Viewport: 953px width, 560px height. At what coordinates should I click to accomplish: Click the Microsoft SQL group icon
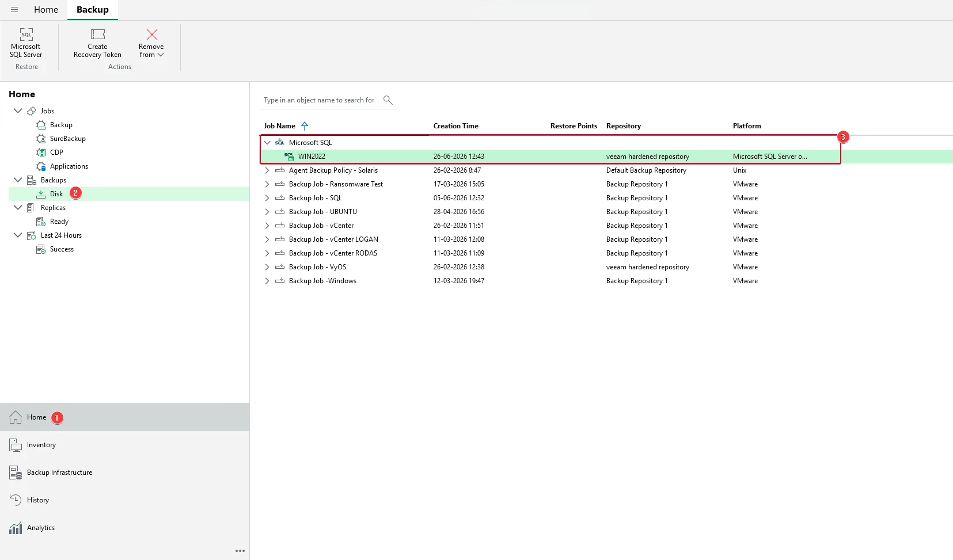click(280, 143)
